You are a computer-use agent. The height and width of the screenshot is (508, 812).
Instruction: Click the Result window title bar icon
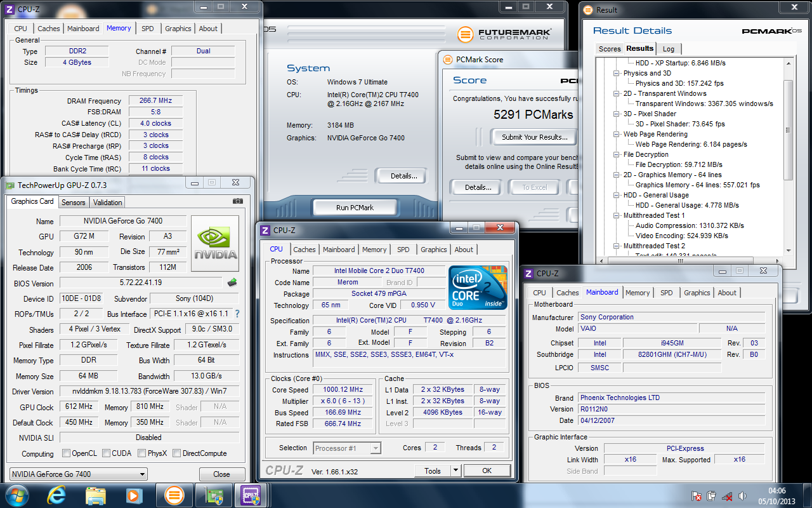588,10
